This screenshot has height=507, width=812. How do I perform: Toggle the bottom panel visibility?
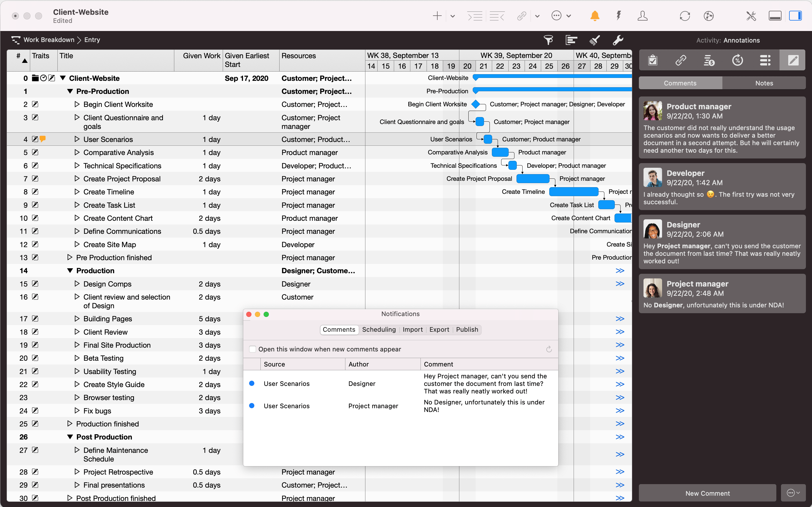(775, 15)
